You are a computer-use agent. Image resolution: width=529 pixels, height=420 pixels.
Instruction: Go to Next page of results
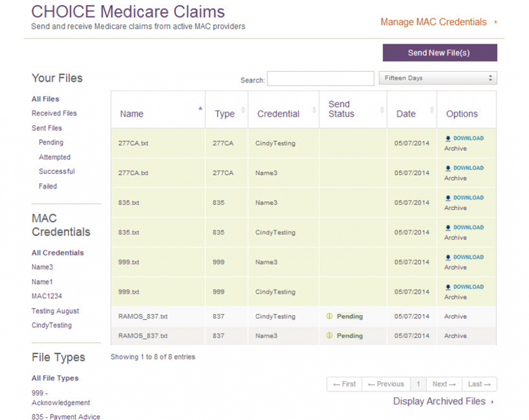click(444, 384)
